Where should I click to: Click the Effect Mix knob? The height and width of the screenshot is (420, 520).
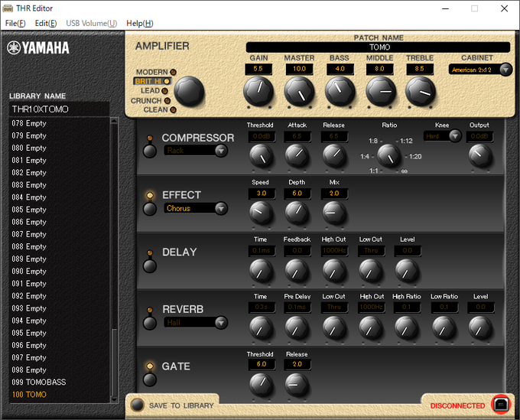pyautogui.click(x=334, y=213)
